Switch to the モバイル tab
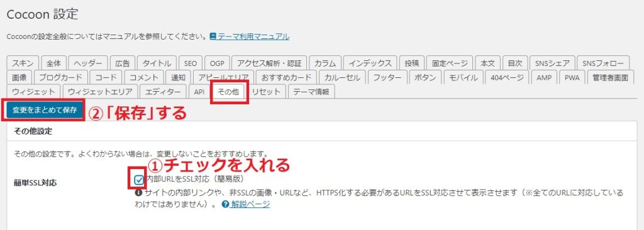The height and width of the screenshot is (230, 644). point(464,78)
